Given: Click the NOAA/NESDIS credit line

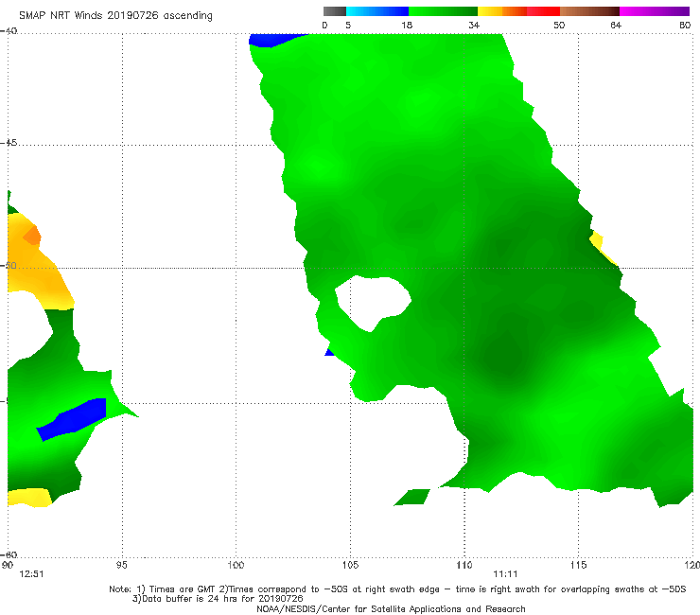Looking at the screenshot, I should click(391, 609).
